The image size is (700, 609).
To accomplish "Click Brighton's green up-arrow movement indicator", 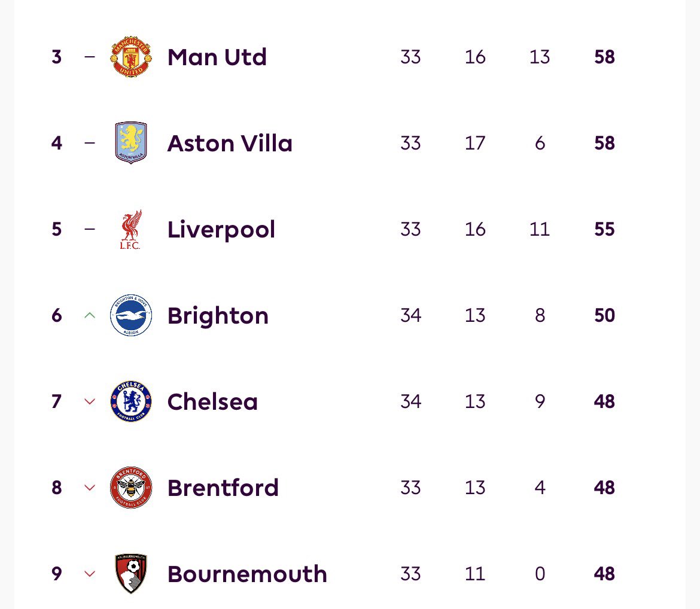I will [x=90, y=315].
